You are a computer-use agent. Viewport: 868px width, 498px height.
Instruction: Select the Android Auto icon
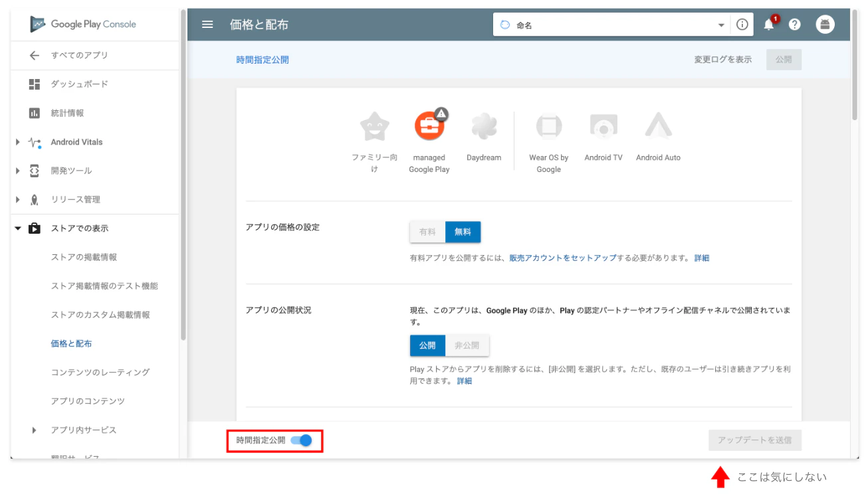[x=658, y=125]
